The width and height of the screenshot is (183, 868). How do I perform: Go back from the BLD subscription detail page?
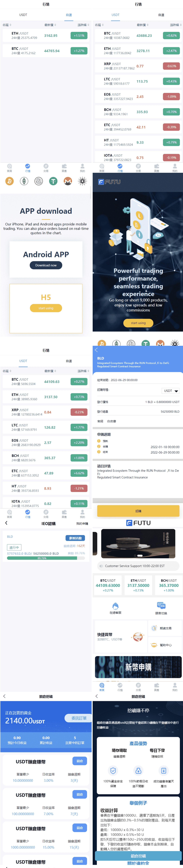pos(96,350)
